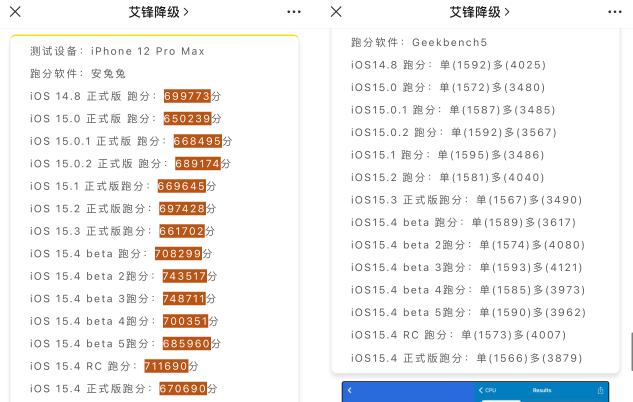Screen dimensions: 633x402
Task: Click the highlighted score 711690
Action: (166, 366)
